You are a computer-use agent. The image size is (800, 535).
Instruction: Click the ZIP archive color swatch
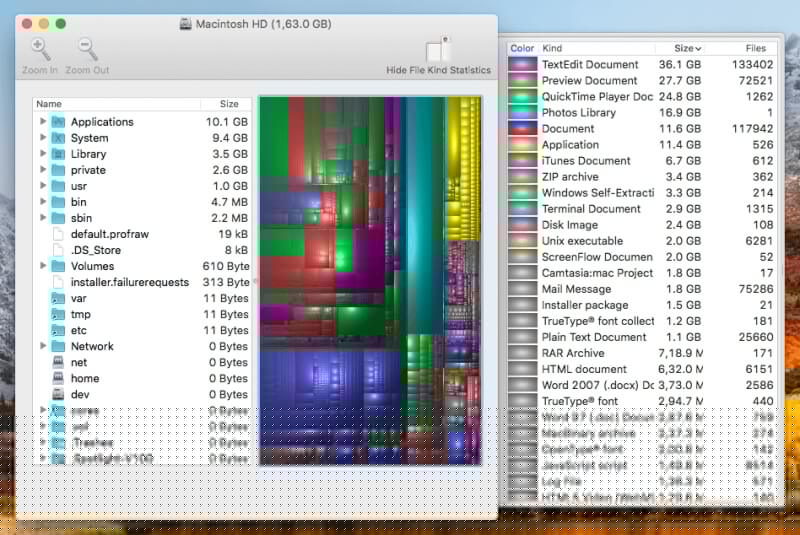tap(522, 177)
